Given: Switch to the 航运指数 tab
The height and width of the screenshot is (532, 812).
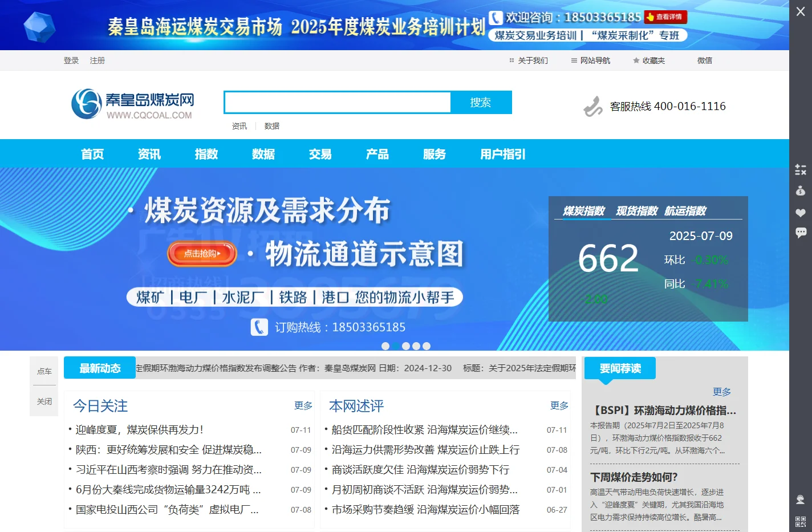Looking at the screenshot, I should coord(685,211).
